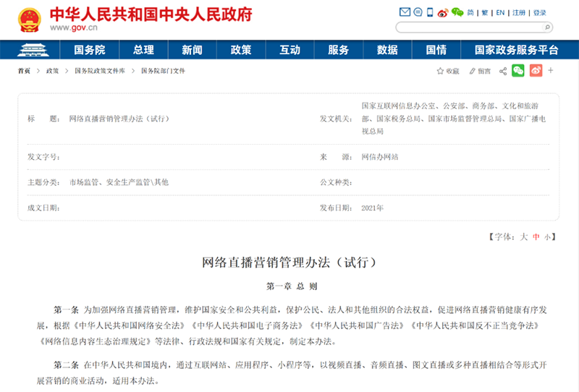Open the 新闻 nav item

pyautogui.click(x=192, y=50)
